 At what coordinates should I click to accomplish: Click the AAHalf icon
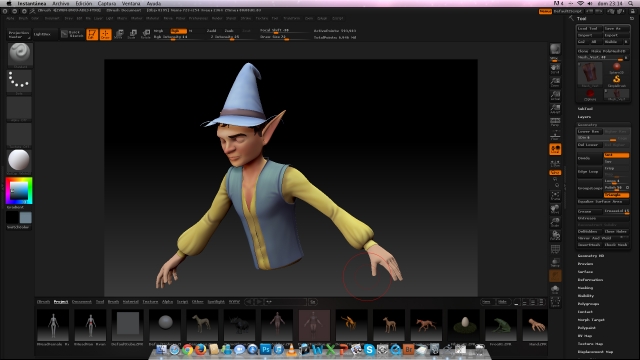click(555, 109)
